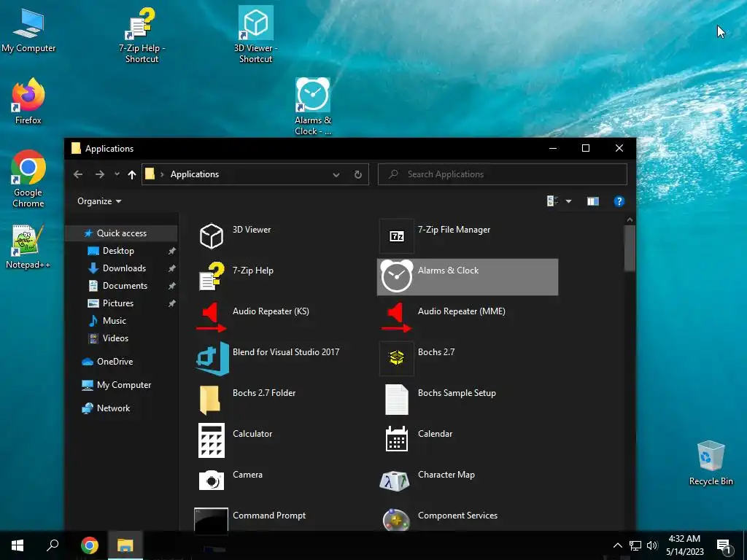Select the 7-Zip Help shortcut on the desktop

pos(142,35)
